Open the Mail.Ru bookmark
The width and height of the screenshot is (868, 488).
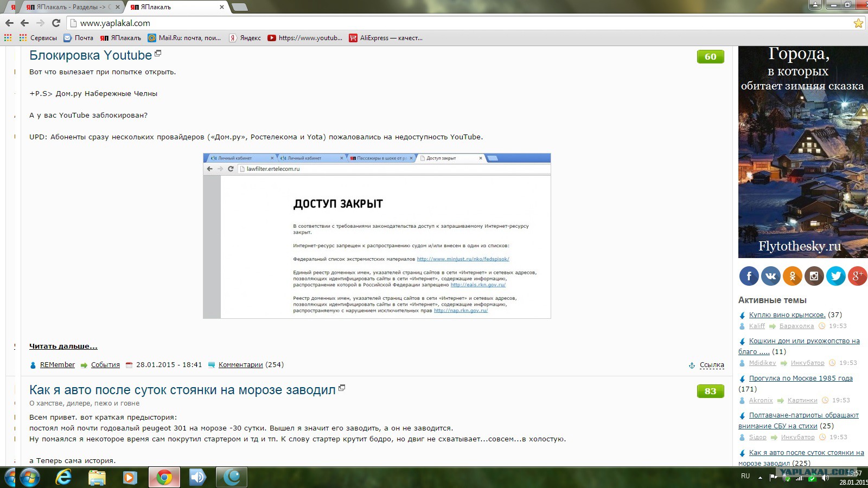[184, 38]
